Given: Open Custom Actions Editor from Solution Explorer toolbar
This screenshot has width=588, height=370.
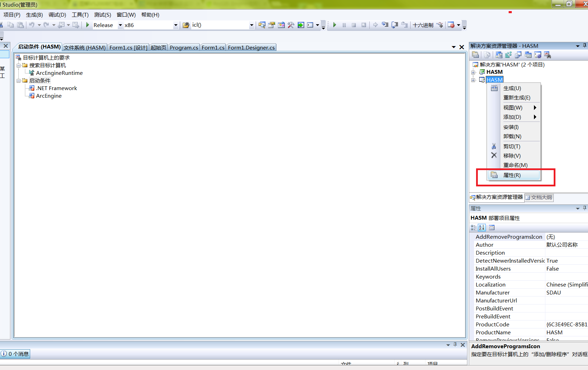Looking at the screenshot, I should coord(537,55).
